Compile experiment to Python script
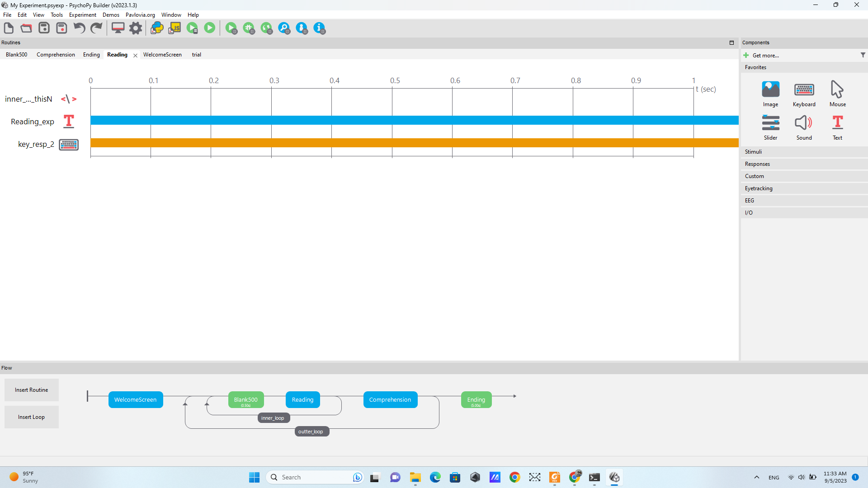 pyautogui.click(x=156, y=28)
